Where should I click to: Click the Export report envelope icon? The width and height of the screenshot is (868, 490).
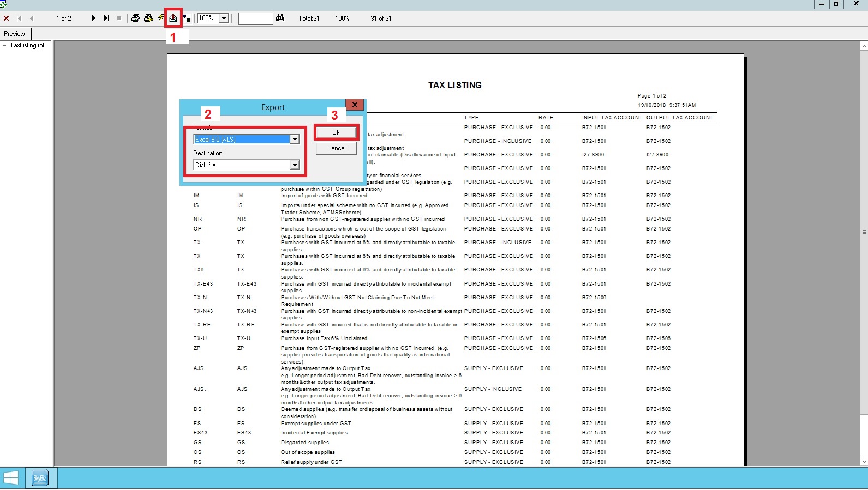pos(173,19)
